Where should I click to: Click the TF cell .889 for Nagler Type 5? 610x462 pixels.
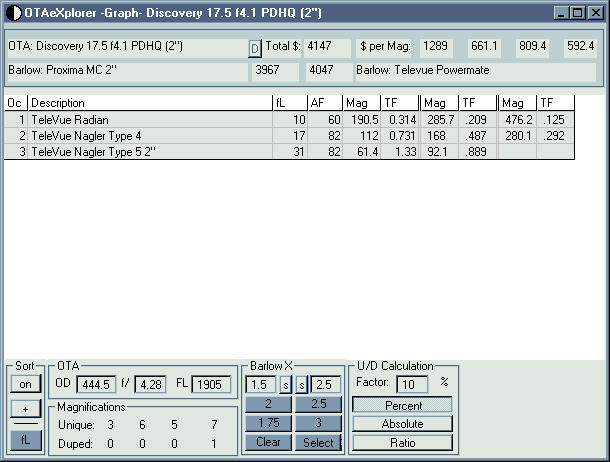coord(478,152)
